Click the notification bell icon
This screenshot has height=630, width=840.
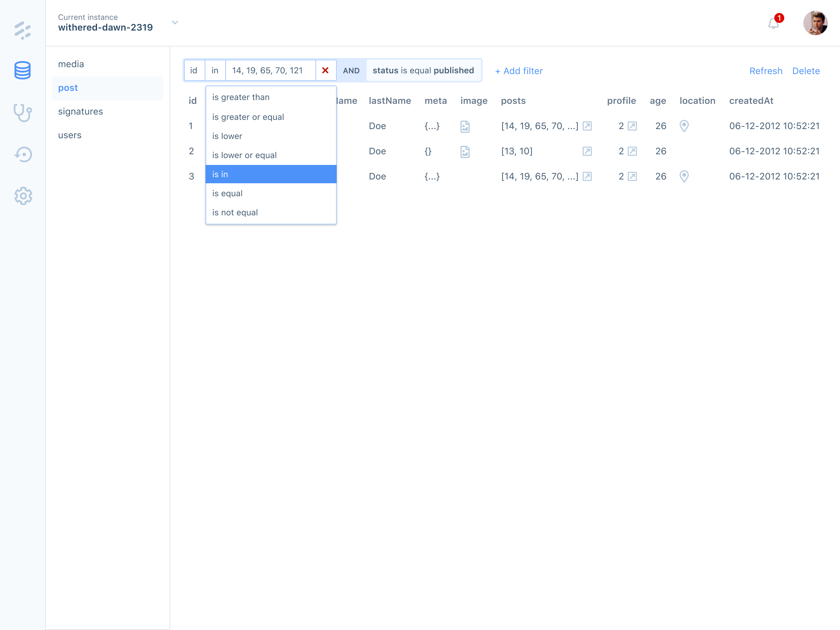tap(774, 24)
